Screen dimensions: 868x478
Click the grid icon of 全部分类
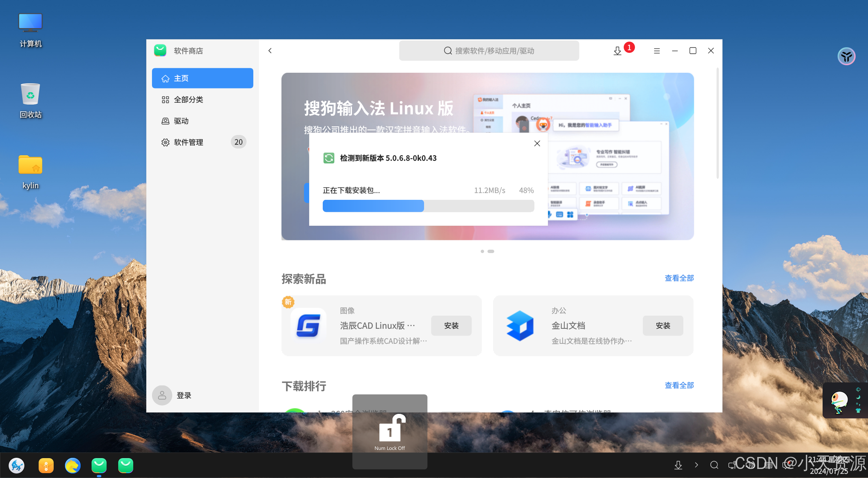point(165,100)
